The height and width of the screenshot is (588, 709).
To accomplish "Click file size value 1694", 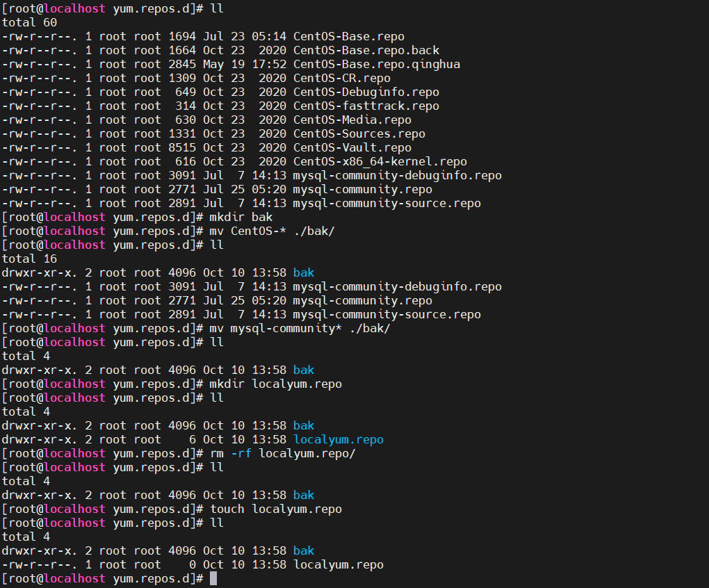I will (182, 37).
